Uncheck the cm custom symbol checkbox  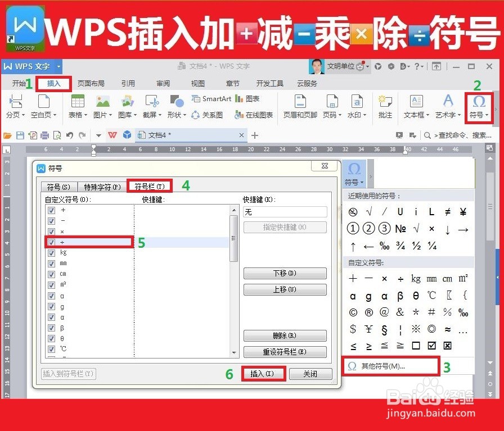(x=51, y=274)
